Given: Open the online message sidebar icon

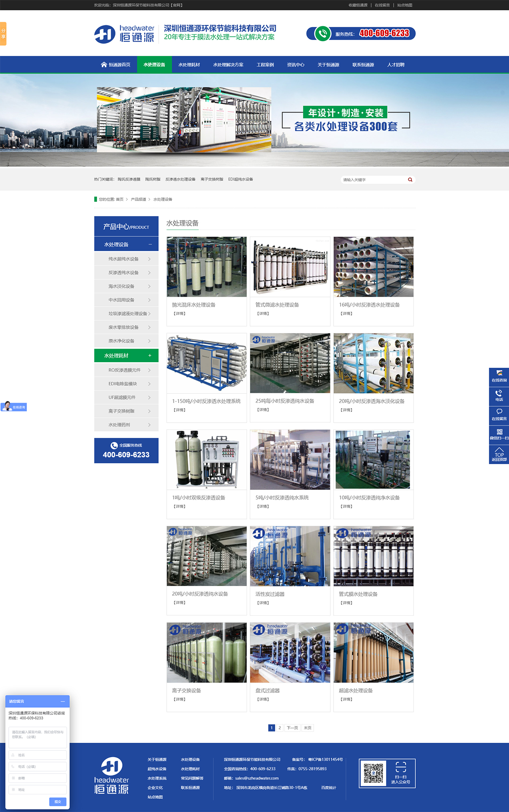Looking at the screenshot, I should click(x=499, y=415).
